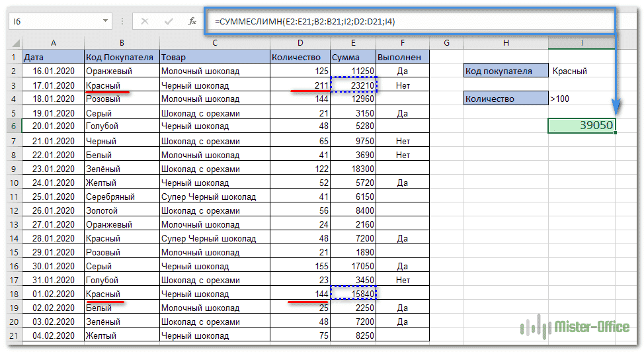Click the date cell 01.02.2020
Screen dimensions: 644x352
[53, 294]
